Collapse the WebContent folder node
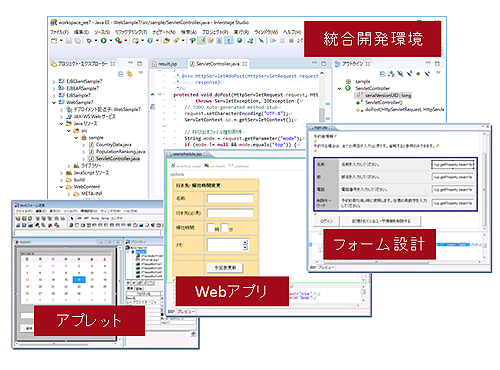500x370 pixels. [x=61, y=187]
